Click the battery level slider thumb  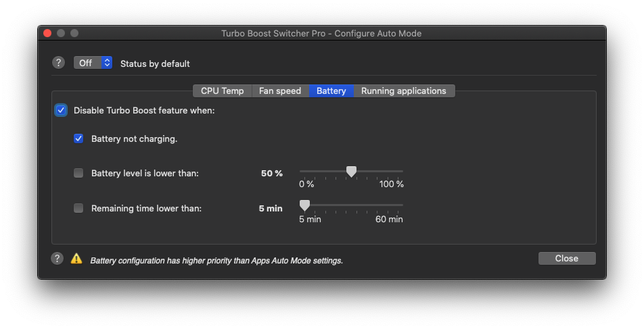point(351,172)
